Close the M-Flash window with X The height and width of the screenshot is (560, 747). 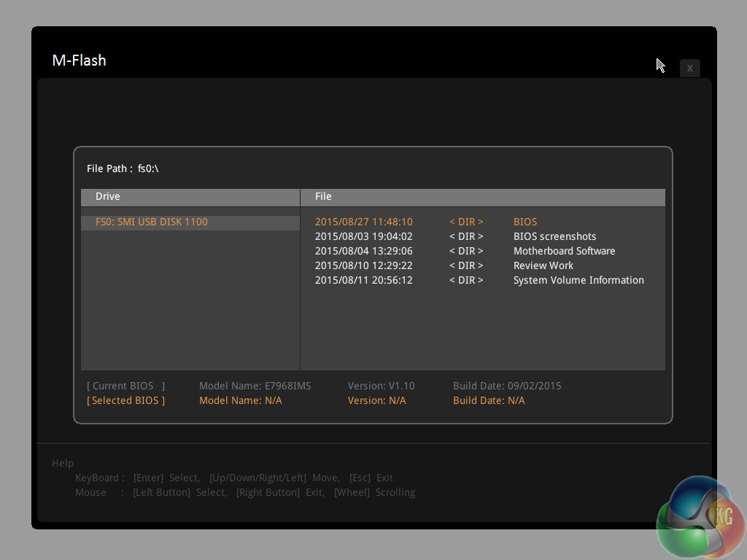pos(689,68)
